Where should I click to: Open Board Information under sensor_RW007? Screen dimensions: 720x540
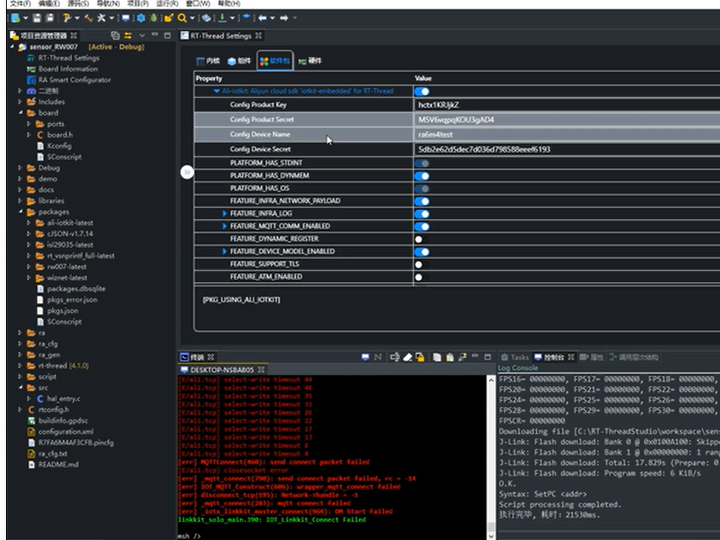coord(67,69)
